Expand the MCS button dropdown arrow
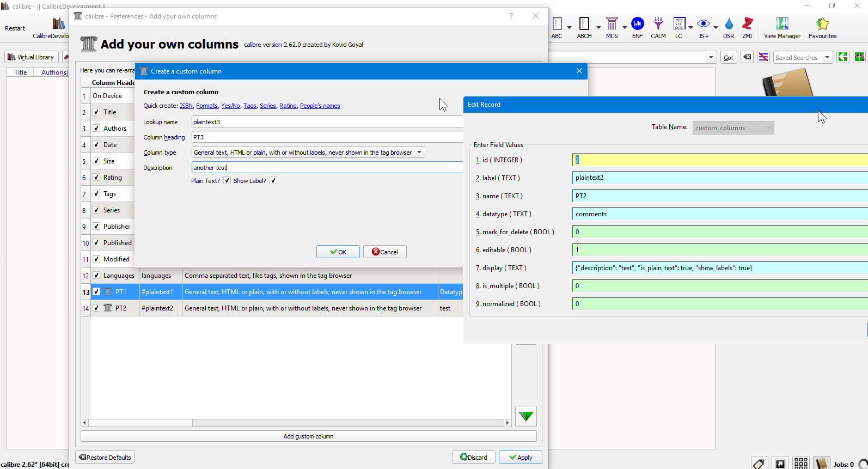868x469 pixels. (625, 27)
